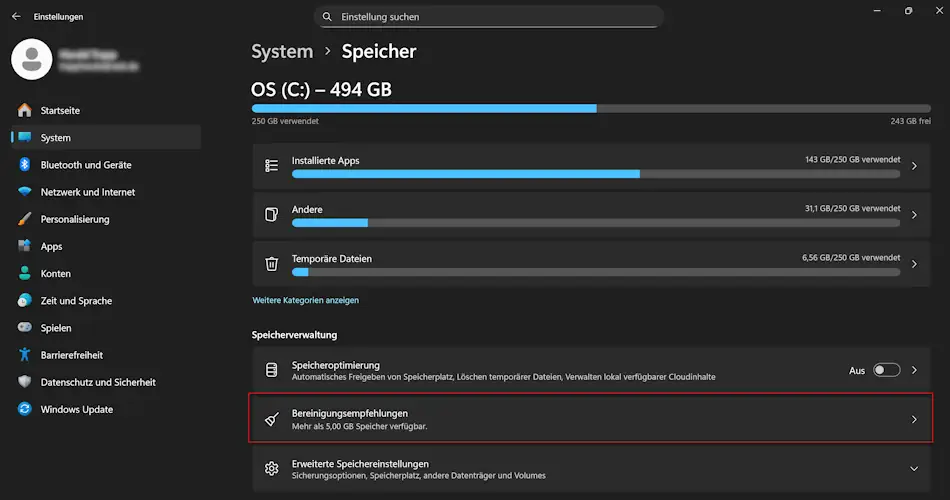Open the Bereinigungsempfehlungen chevron

tap(913, 419)
